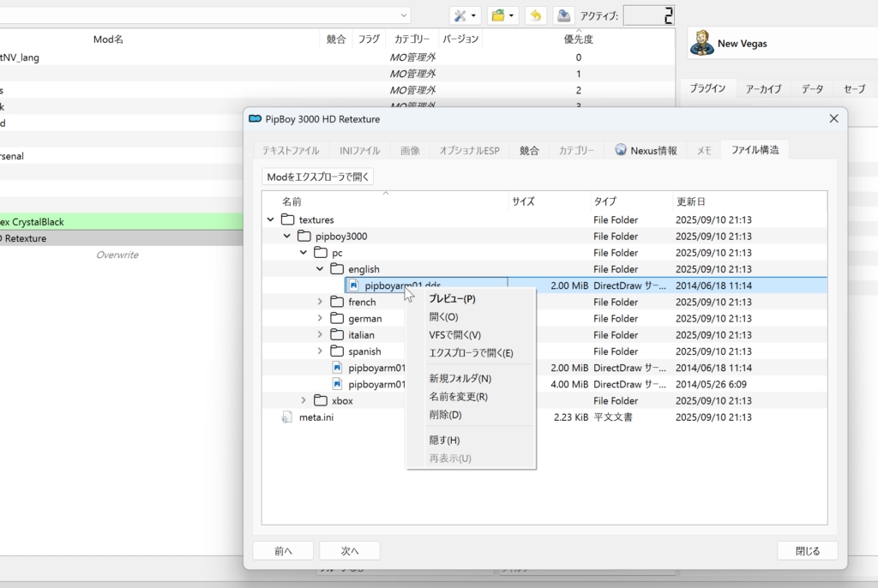Viewport: 878px width, 588px height.
Task: Switch to the 競合 tab in dialog
Action: click(529, 150)
